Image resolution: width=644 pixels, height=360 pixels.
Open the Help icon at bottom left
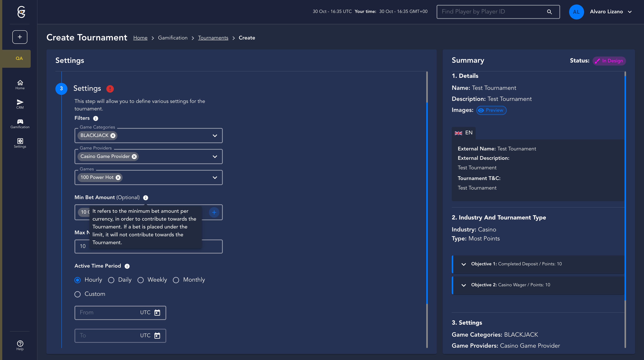tap(20, 345)
